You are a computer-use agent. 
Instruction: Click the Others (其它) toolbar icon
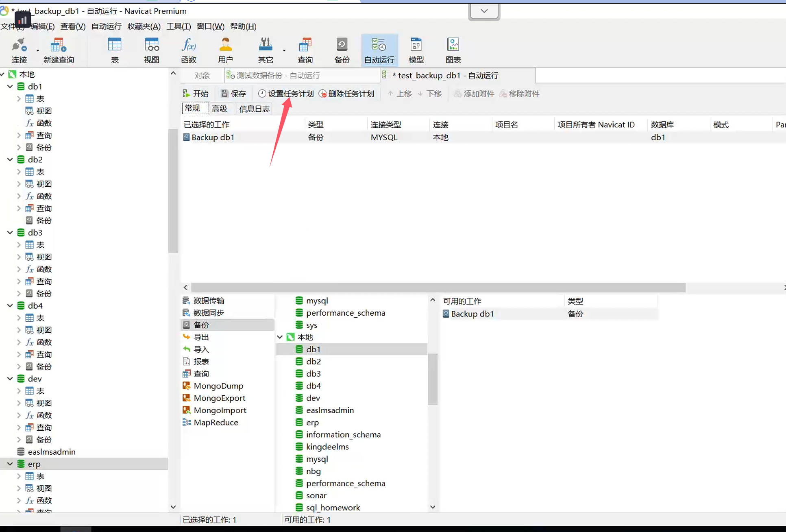[266, 50]
